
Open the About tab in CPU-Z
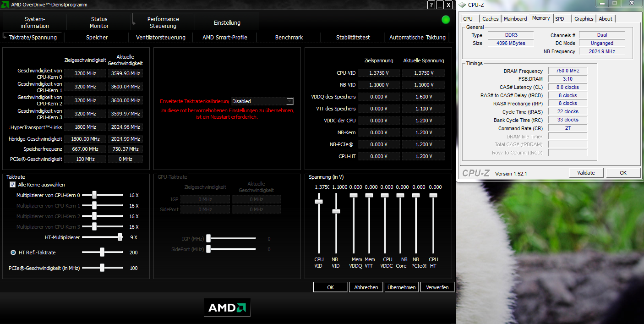606,19
